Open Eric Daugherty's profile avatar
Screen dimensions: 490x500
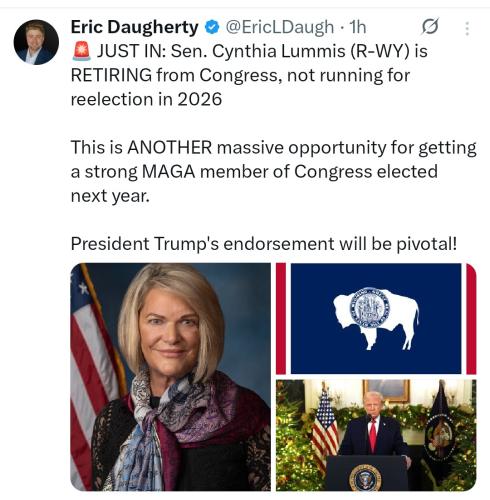[36, 42]
